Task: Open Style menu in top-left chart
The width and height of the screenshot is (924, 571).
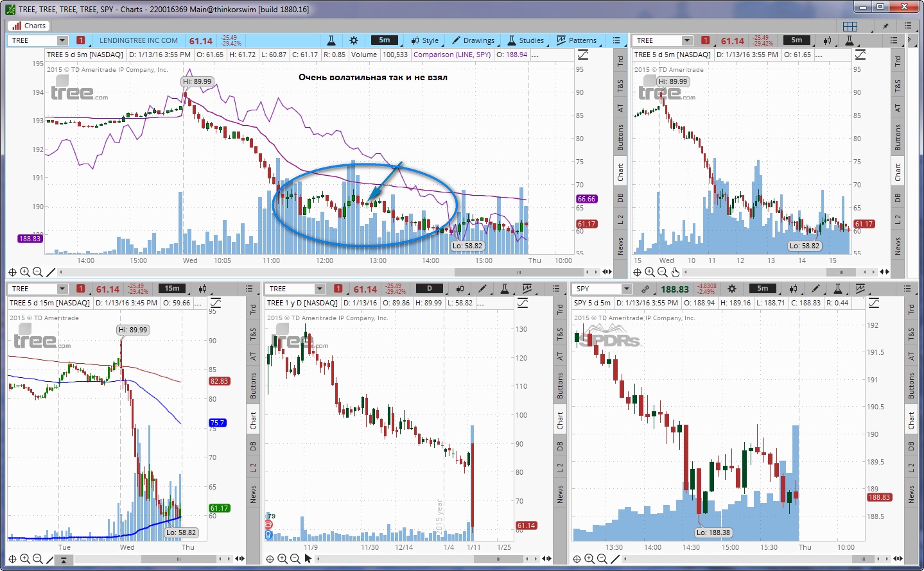Action: (424, 40)
